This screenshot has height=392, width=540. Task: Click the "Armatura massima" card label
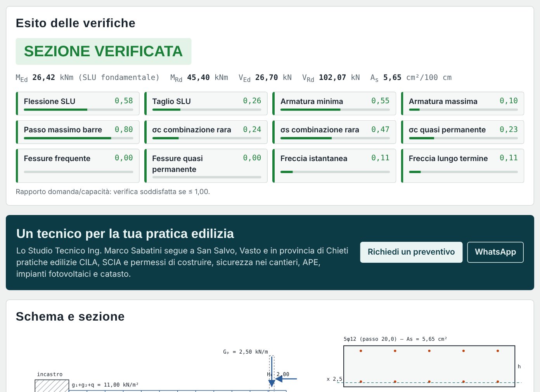443,101
